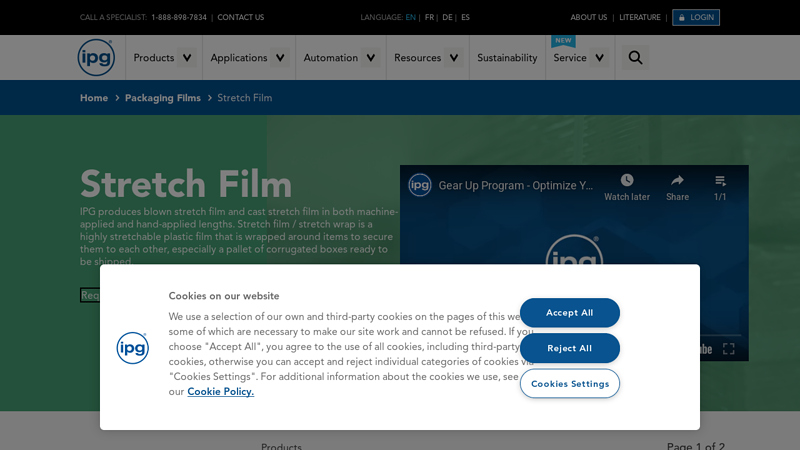Open the Products menu item
This screenshot has height=450, width=800.
(154, 58)
